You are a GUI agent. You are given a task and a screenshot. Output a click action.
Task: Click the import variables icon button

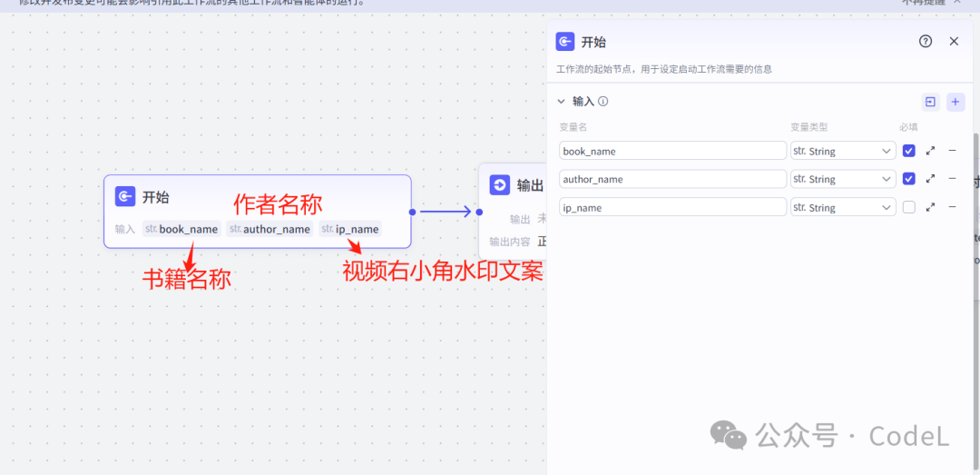[931, 102]
